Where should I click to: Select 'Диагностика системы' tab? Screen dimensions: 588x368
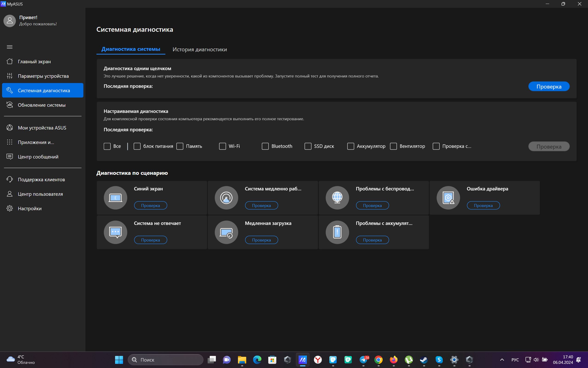point(131,49)
